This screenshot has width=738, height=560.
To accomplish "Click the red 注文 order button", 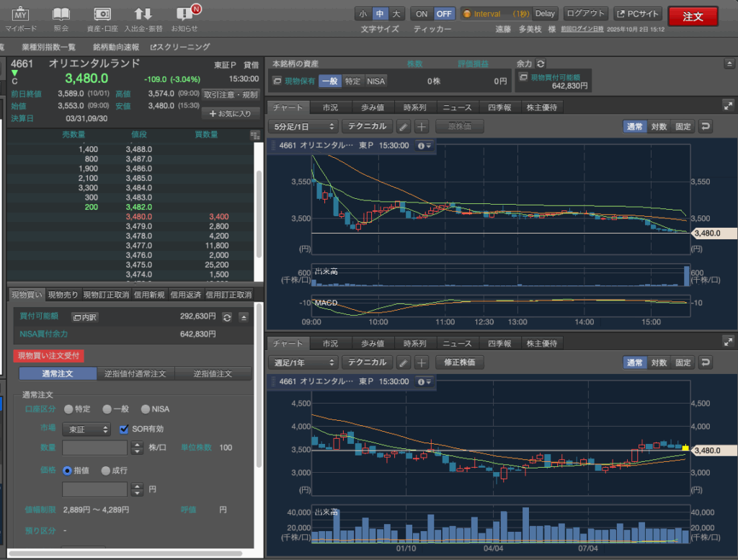I will [693, 16].
